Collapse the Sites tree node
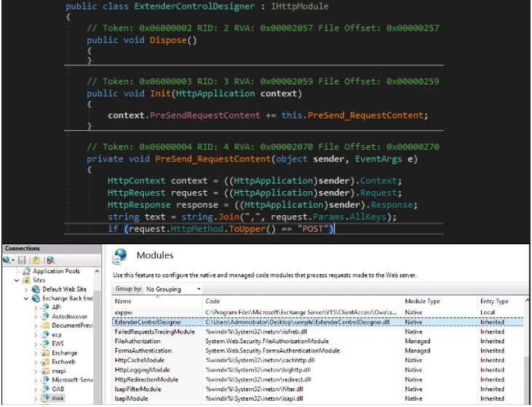Image resolution: width=532 pixels, height=407 pixels. click(x=17, y=281)
